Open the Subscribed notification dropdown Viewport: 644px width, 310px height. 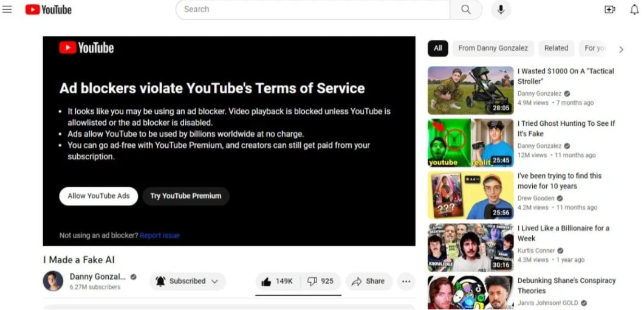(187, 281)
